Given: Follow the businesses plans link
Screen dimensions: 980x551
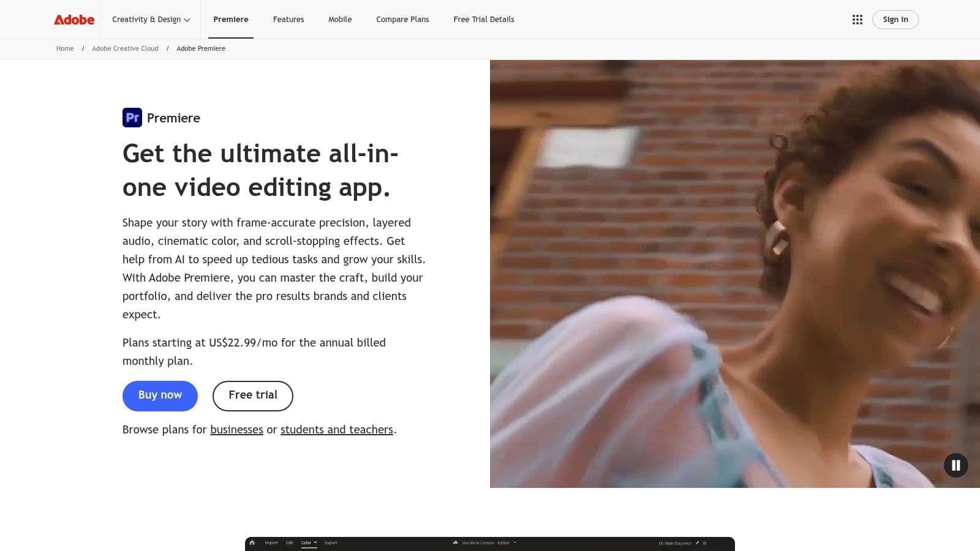Looking at the screenshot, I should (x=236, y=430).
